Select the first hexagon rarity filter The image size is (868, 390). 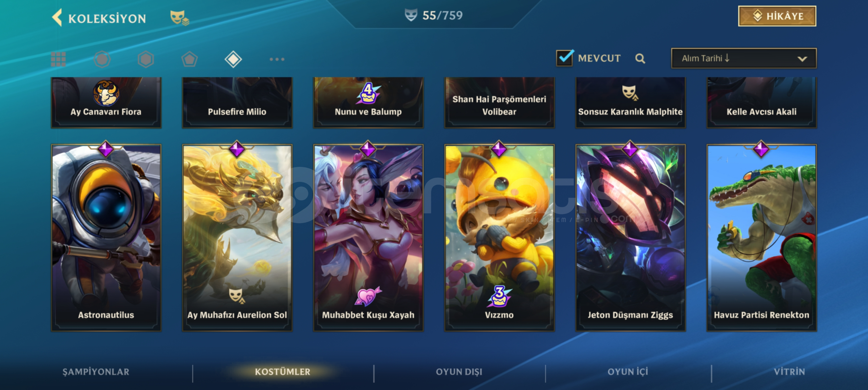(102, 59)
